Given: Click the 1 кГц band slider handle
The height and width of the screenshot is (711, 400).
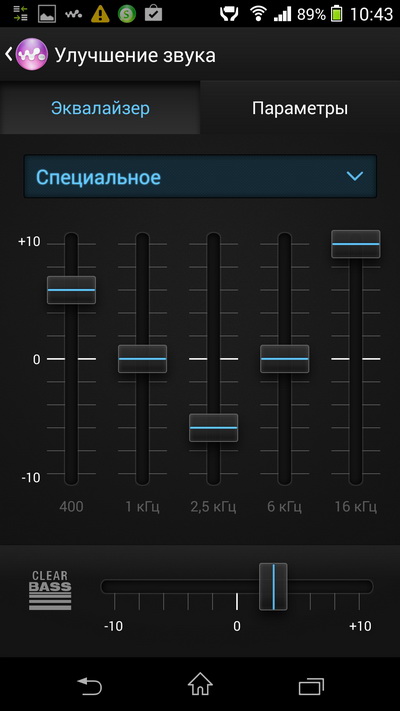Looking at the screenshot, I should pos(142,359).
